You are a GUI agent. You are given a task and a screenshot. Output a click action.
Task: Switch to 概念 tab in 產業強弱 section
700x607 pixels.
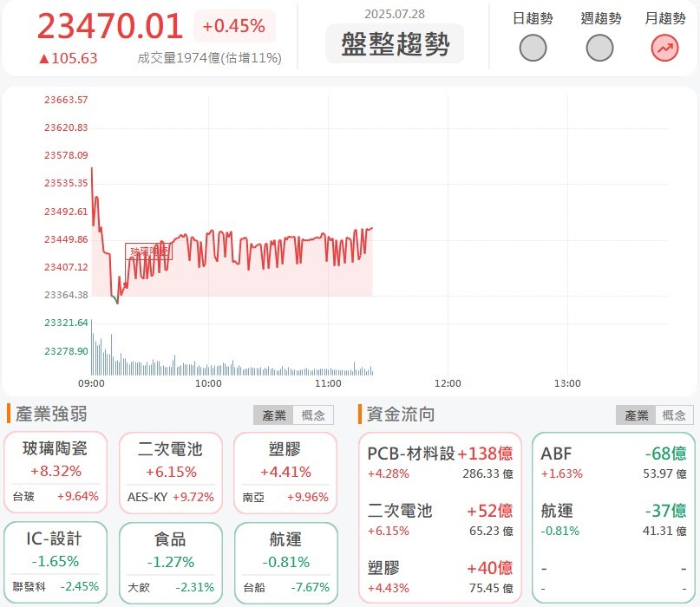[x=313, y=415]
